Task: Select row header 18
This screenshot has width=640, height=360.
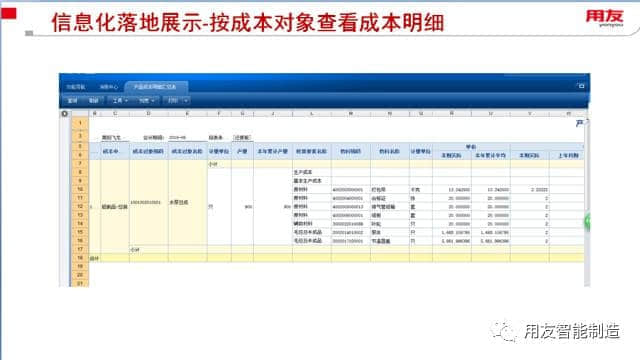Action: (80, 258)
